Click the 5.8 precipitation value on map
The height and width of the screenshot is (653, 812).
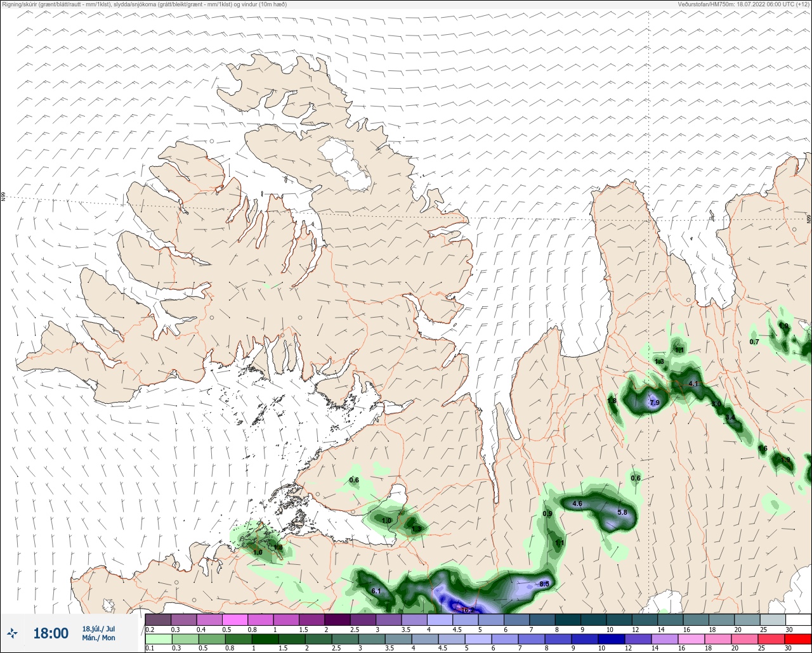tap(622, 512)
